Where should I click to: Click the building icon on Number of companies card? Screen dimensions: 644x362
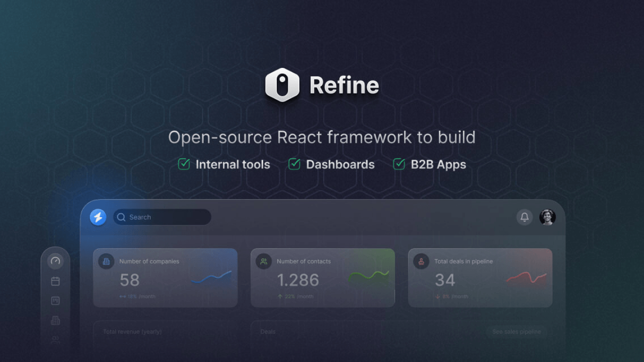point(106,261)
